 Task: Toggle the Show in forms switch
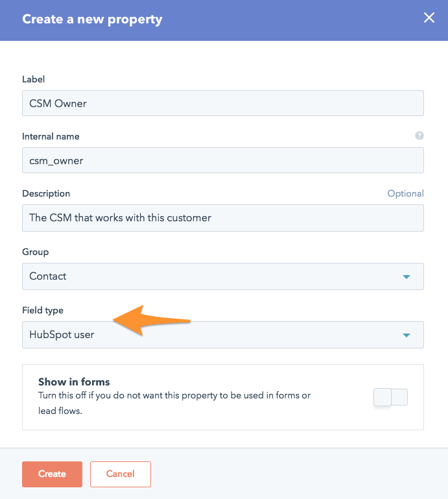tap(390, 397)
